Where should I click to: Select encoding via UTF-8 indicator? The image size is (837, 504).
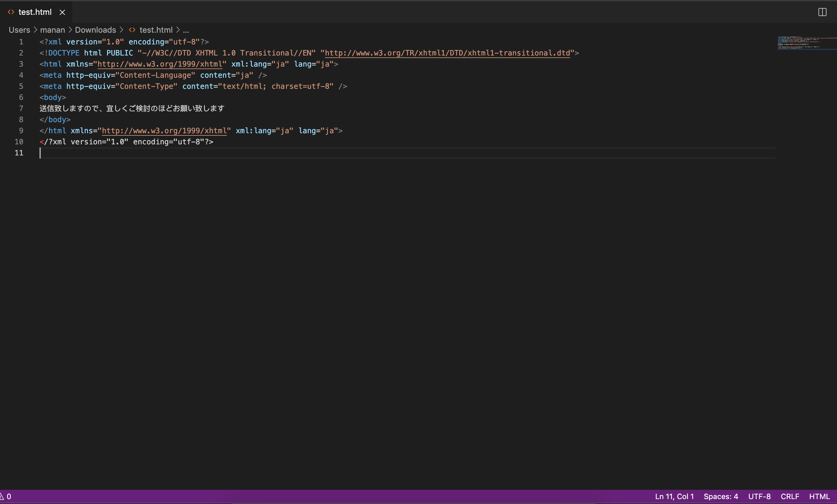pos(759,497)
